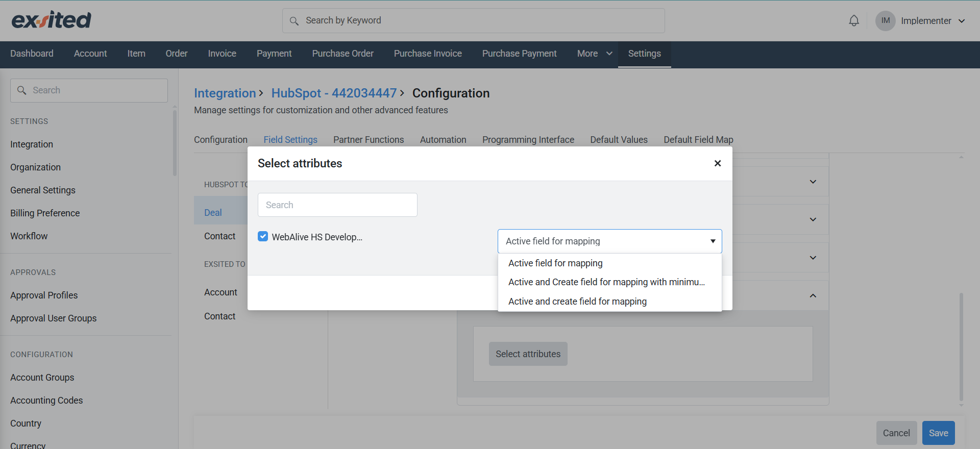The width and height of the screenshot is (980, 449).
Task: Click the Save button
Action: click(938, 433)
